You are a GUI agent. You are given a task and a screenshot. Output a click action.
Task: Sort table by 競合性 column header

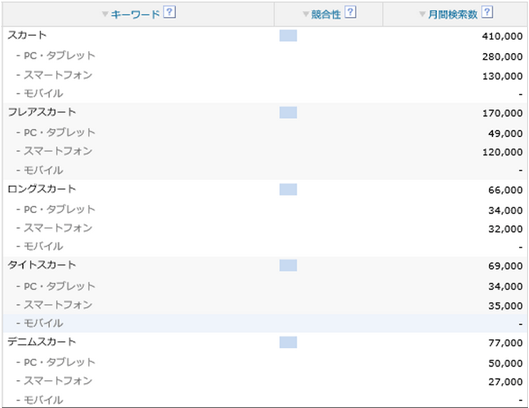pyautogui.click(x=326, y=14)
